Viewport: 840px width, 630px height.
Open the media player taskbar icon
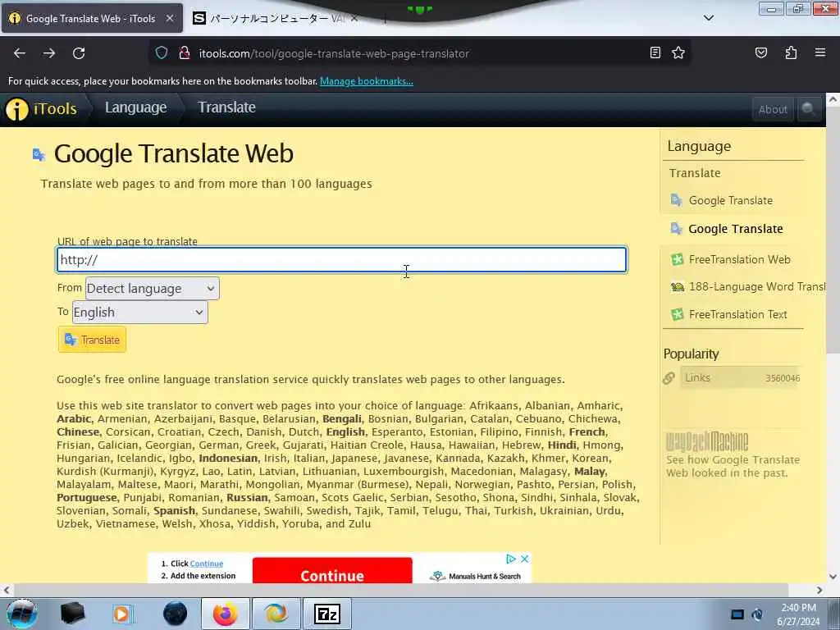(x=122, y=614)
